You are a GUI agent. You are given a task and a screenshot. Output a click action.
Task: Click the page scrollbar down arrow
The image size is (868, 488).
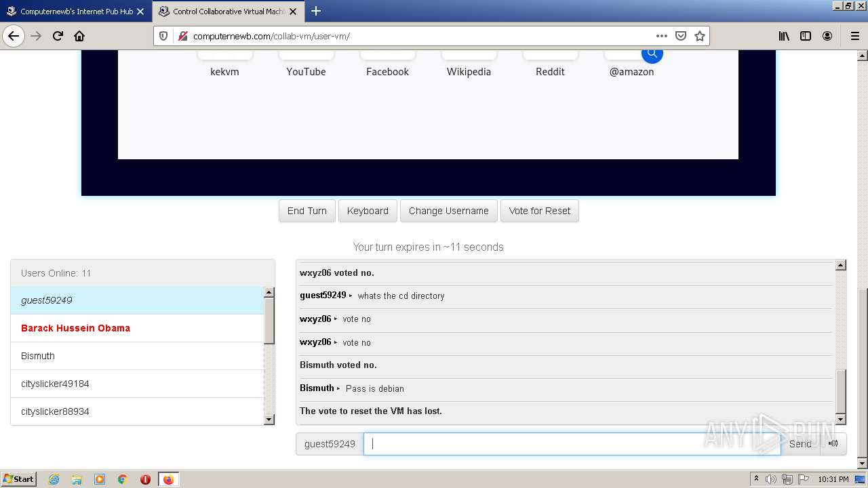pos(863,464)
